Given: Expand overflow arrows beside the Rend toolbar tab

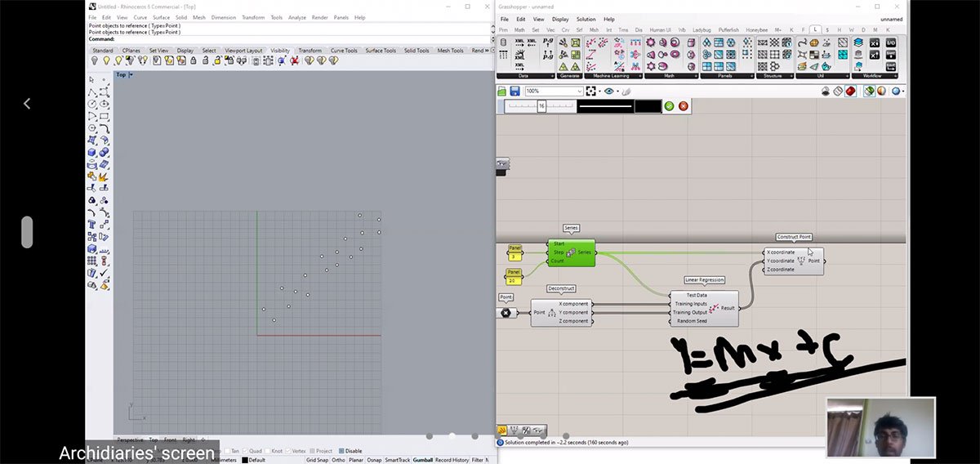Looking at the screenshot, I should 487,51.
